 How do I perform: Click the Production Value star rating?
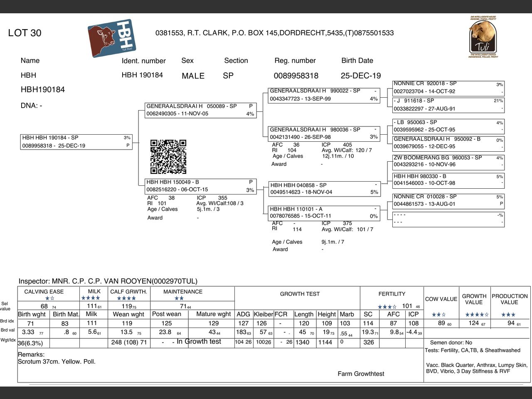pos(508,315)
